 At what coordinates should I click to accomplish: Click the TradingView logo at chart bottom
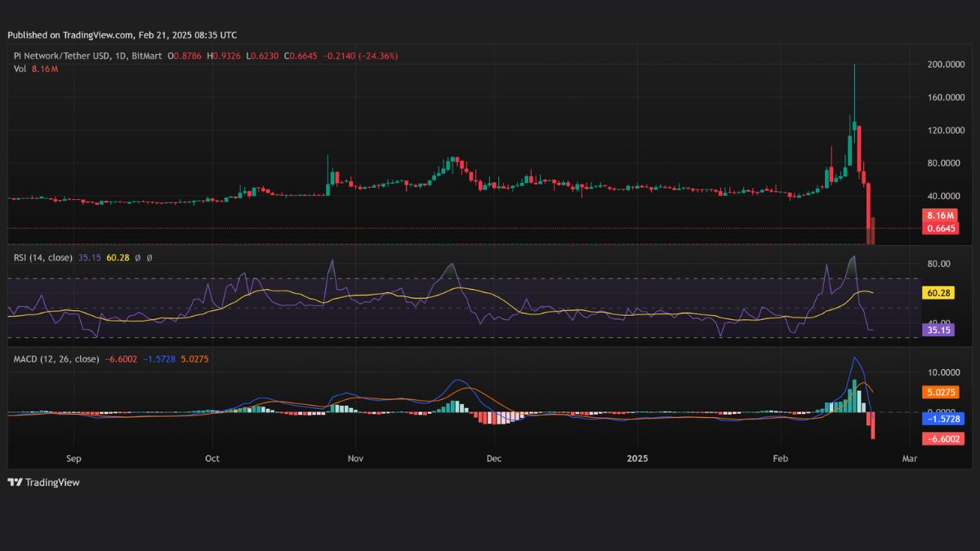tap(43, 482)
